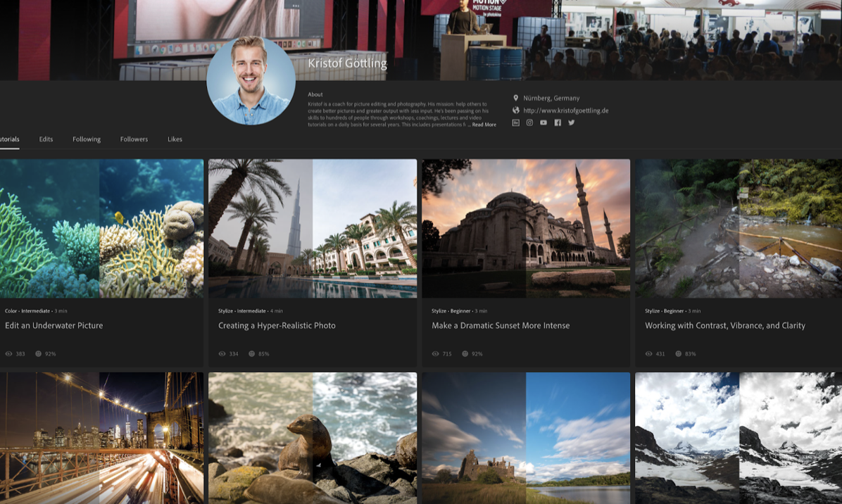Visit the kristofgoettling.de website link
This screenshot has height=504, width=842.
565,111
